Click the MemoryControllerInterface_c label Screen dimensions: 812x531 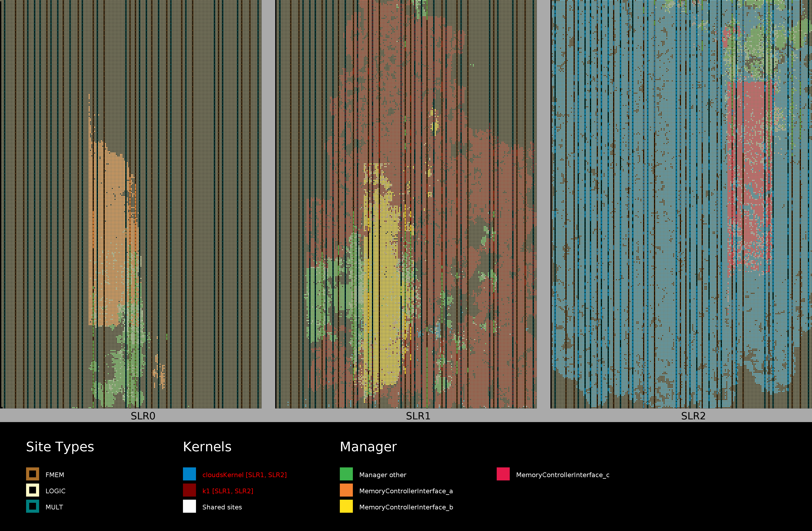click(x=563, y=475)
